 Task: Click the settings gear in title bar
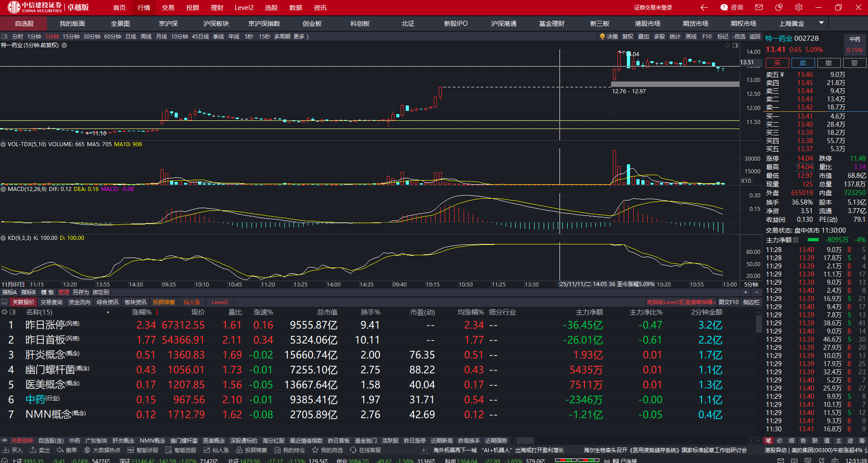(799, 7)
